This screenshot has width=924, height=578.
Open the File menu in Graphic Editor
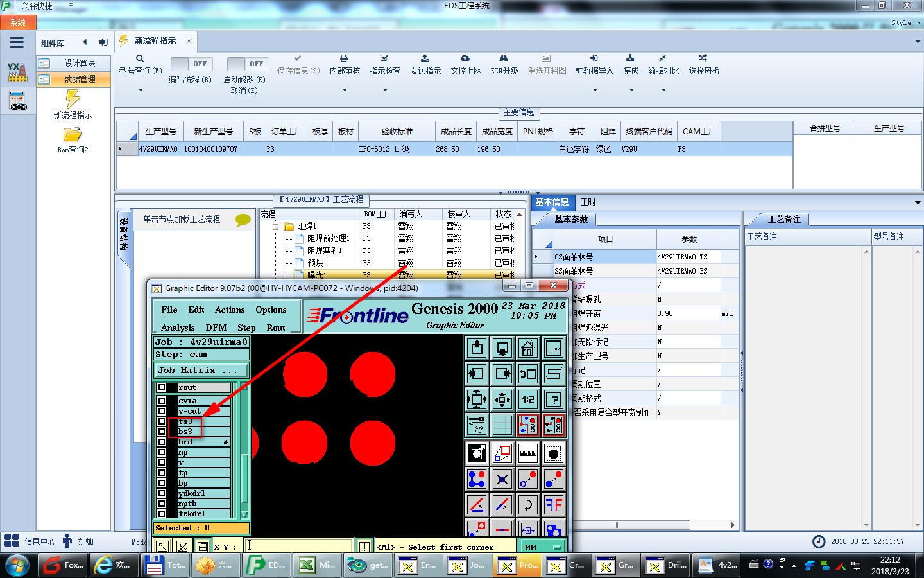click(169, 310)
